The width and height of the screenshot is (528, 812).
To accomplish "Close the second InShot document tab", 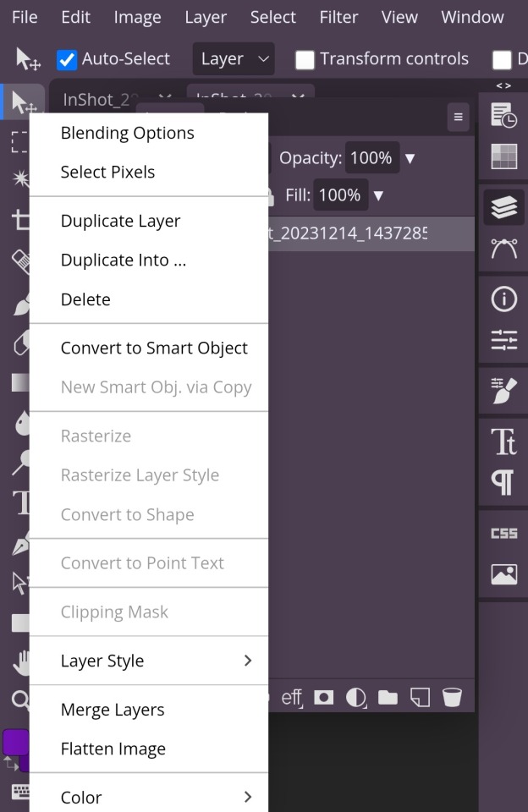I will [298, 98].
